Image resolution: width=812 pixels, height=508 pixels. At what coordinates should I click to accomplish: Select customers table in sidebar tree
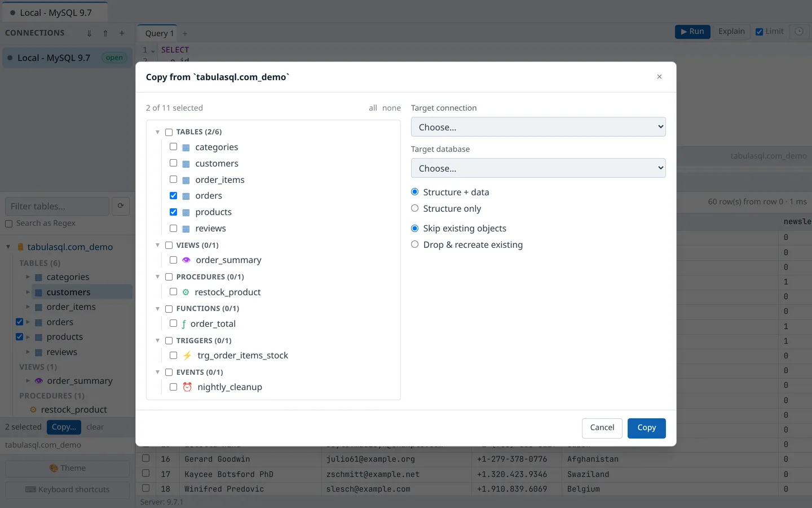point(68,292)
